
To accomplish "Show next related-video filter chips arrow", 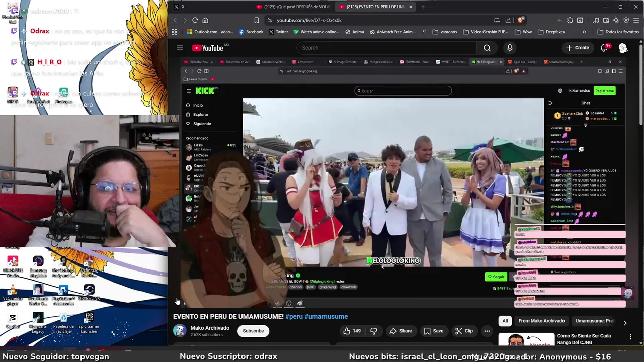I will pos(625,323).
